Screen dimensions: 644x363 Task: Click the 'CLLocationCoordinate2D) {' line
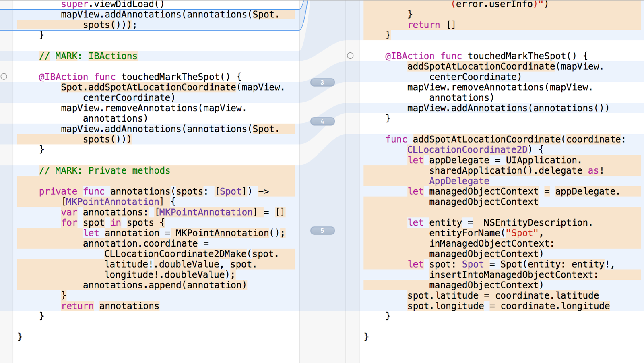[x=475, y=150]
